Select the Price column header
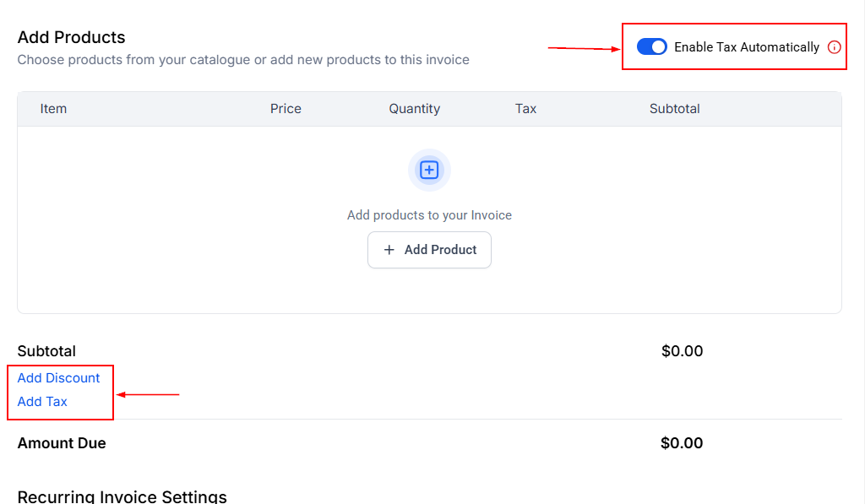Viewport: 865px width, 504px height. click(x=286, y=109)
